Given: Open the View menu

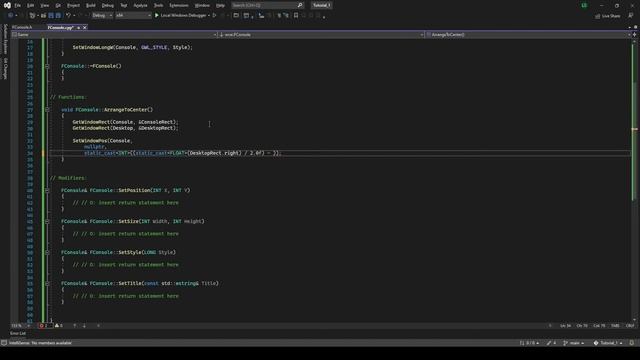Looking at the screenshot, I should click(44, 5).
